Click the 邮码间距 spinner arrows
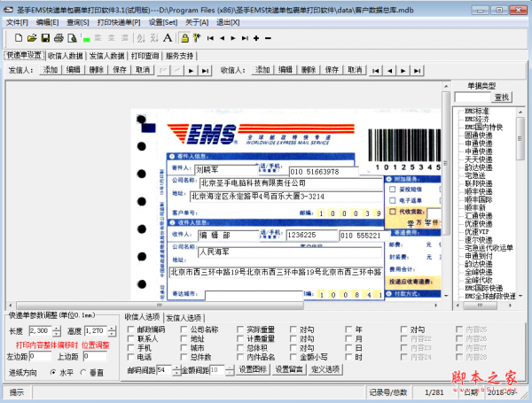 [x=176, y=370]
